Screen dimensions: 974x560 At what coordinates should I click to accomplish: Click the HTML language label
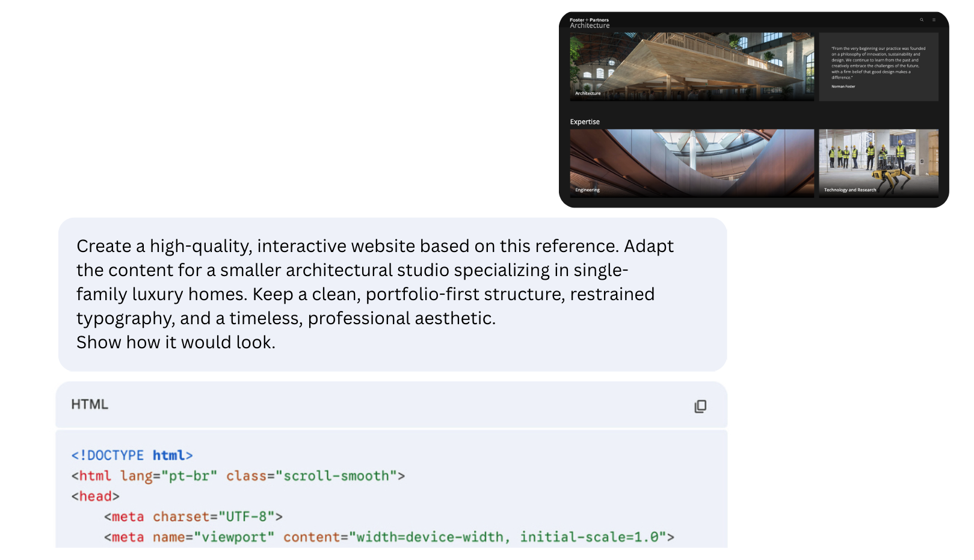pos(90,404)
